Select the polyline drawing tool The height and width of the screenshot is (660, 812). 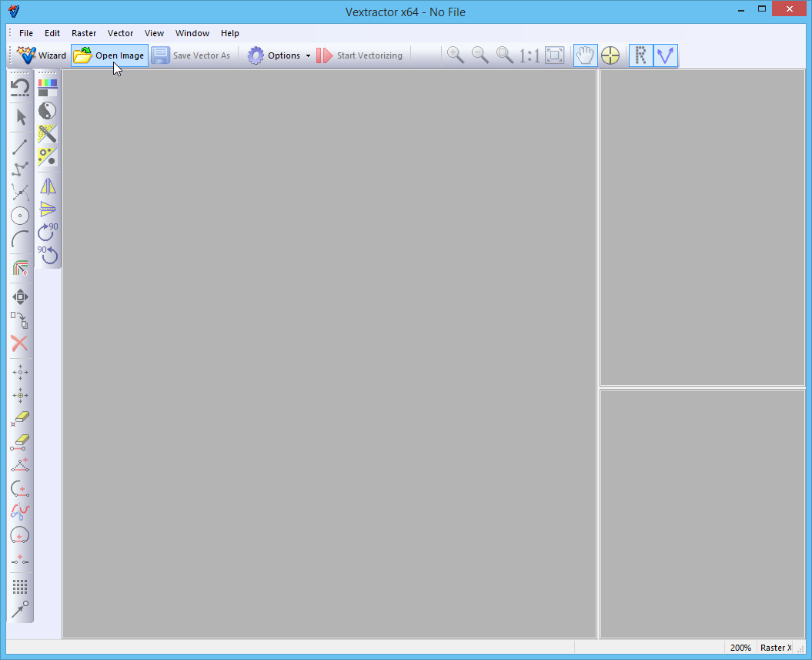20,169
